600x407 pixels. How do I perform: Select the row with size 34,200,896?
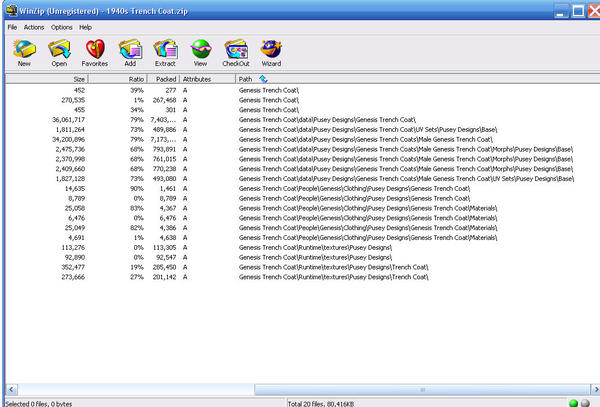pos(302,139)
